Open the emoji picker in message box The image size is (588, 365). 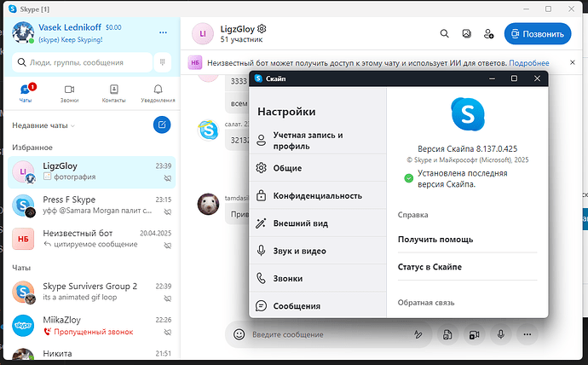pos(239,334)
